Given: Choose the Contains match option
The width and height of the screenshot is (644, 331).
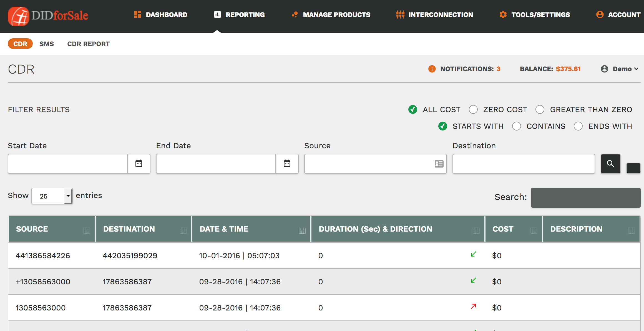Looking at the screenshot, I should (517, 126).
